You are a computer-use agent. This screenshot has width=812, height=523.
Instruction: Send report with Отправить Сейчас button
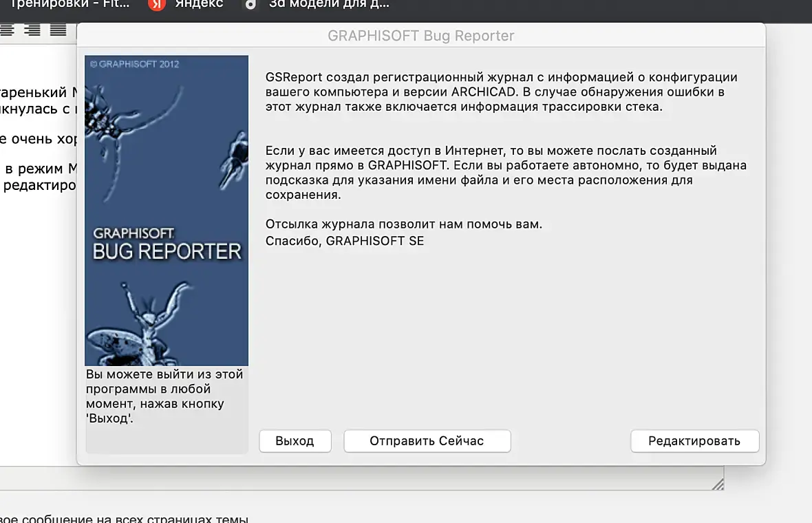[427, 440]
